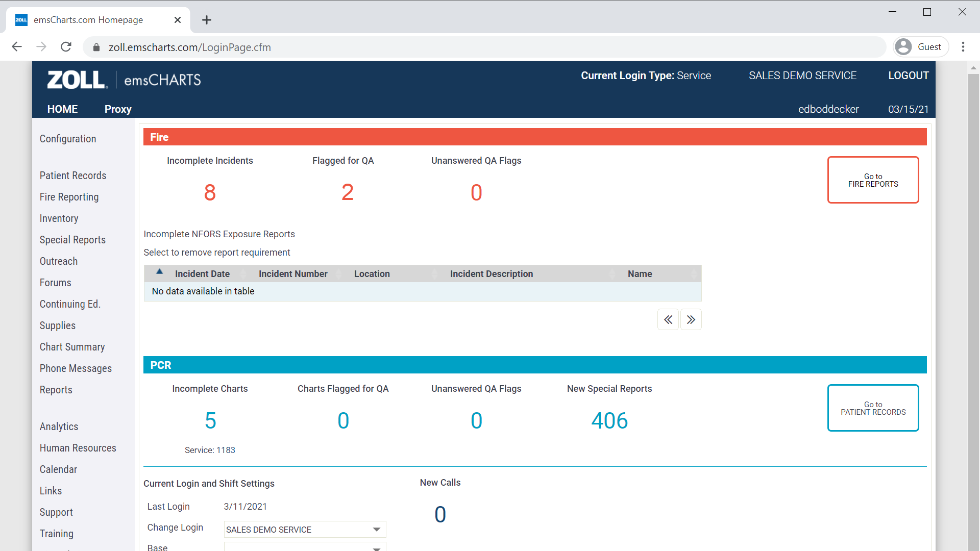980x551 pixels.
Task: Click the Guest profile avatar icon
Action: [903, 47]
